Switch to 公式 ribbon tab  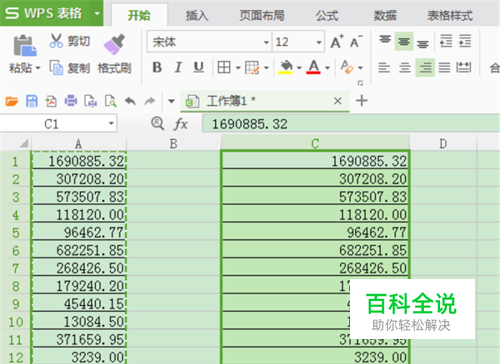point(327,15)
